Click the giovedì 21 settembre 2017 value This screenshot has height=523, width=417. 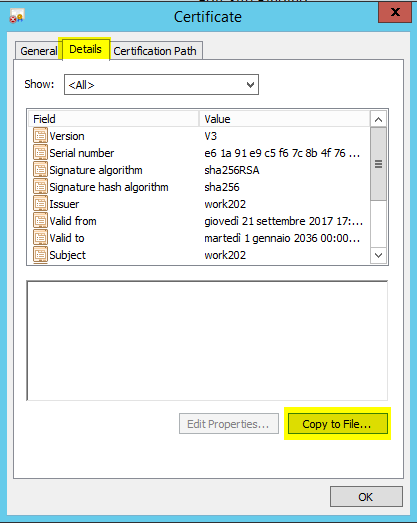(284, 221)
